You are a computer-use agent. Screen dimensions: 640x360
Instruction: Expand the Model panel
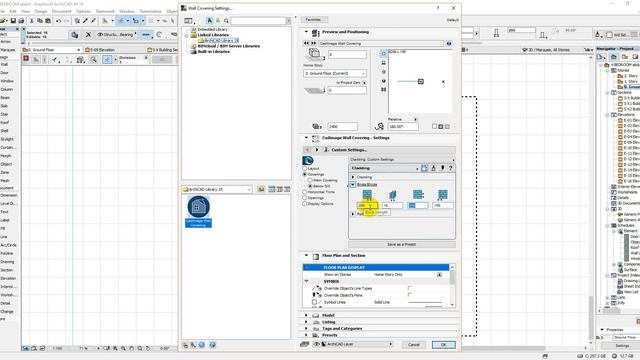click(x=306, y=315)
